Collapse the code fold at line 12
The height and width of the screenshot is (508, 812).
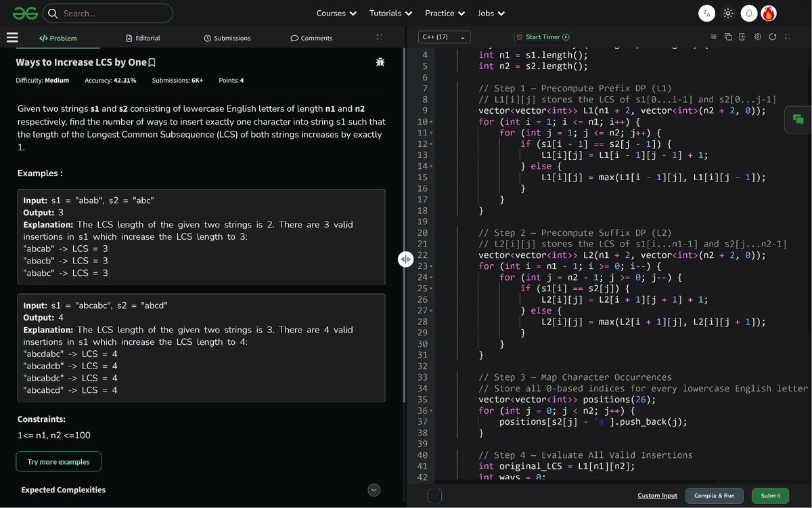click(x=431, y=144)
